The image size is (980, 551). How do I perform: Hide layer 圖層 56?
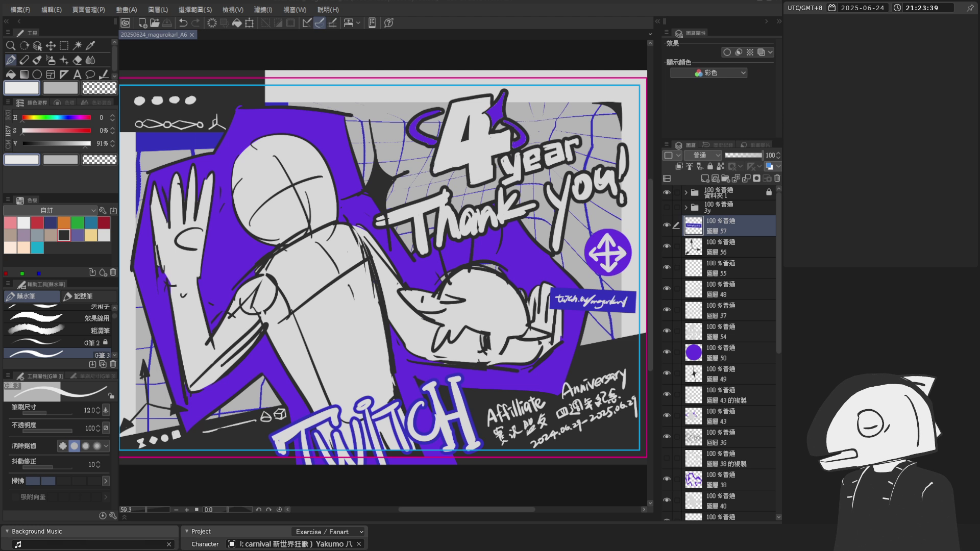tap(667, 246)
